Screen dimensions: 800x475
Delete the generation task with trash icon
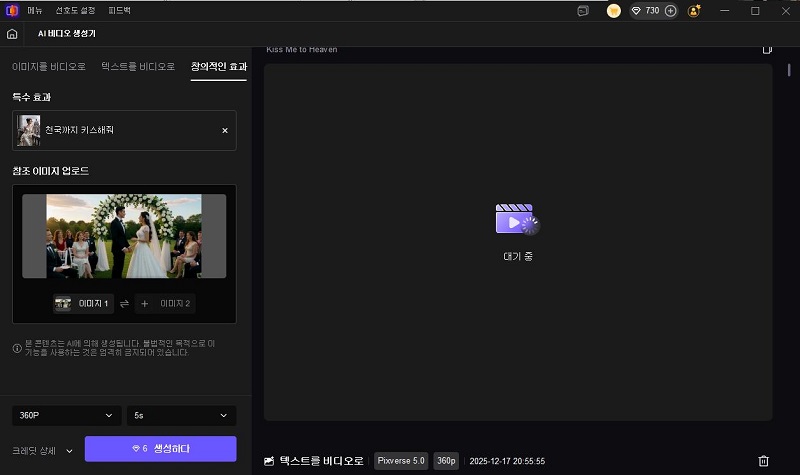[x=763, y=461]
